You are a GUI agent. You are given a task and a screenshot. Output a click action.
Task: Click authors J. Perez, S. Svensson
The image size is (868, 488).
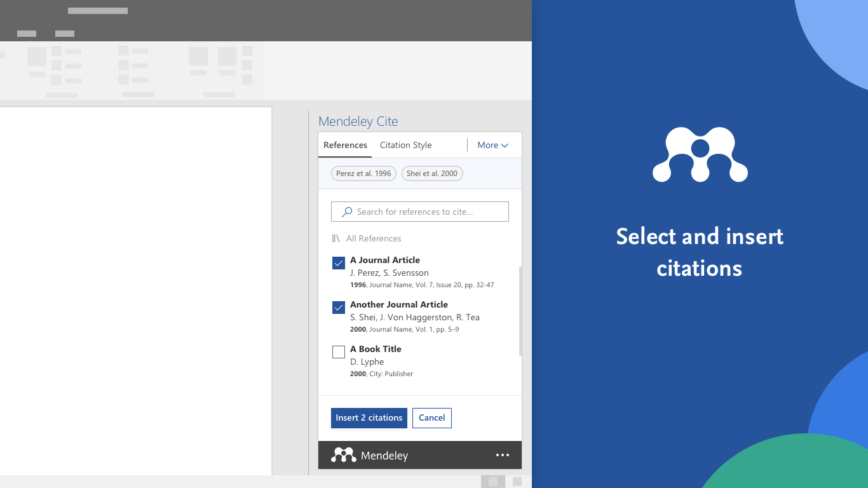pos(390,273)
